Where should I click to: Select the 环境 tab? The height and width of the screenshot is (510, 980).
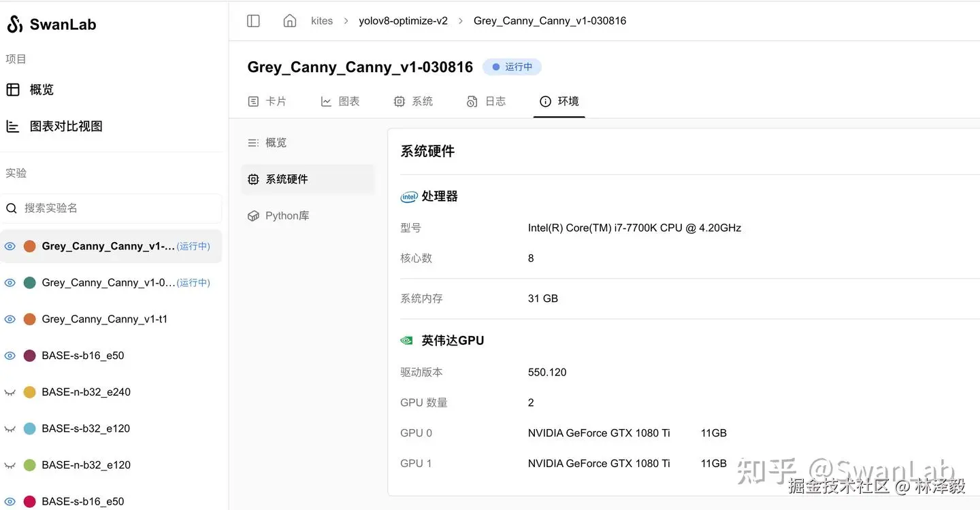[x=559, y=101]
